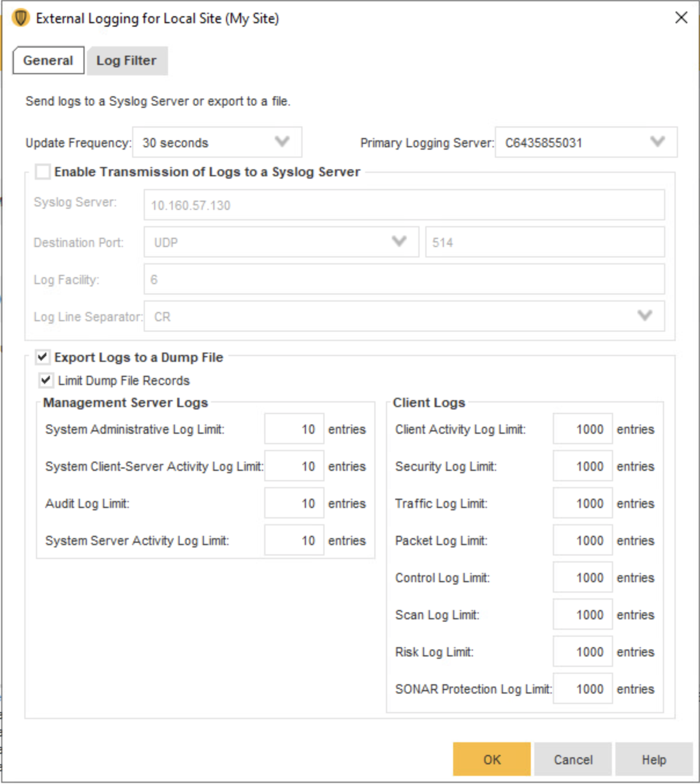
Task: Open the Destination Port UDP protocol dropdown
Action: click(x=281, y=242)
